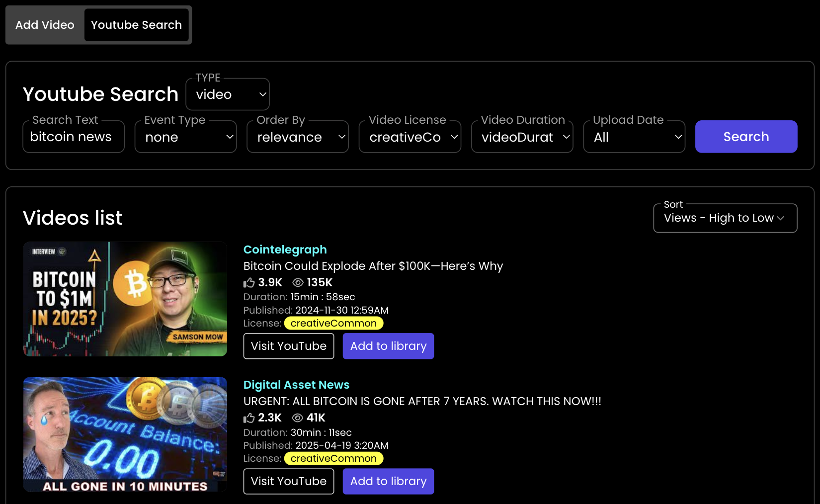Open the Upload Date dropdown

pyautogui.click(x=634, y=137)
